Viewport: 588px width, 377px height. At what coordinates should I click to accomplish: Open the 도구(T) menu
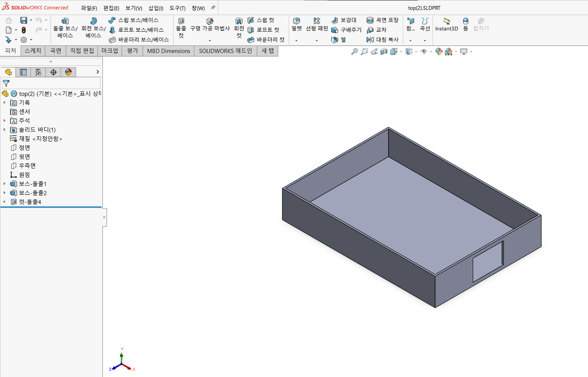point(177,8)
